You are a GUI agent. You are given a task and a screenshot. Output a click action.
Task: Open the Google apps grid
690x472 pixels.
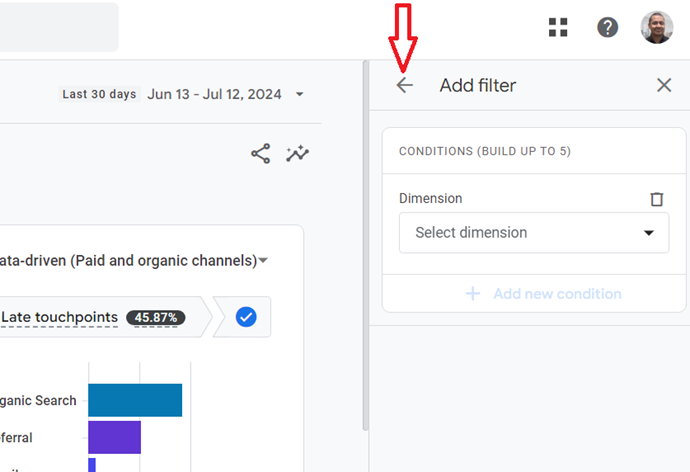(x=558, y=27)
